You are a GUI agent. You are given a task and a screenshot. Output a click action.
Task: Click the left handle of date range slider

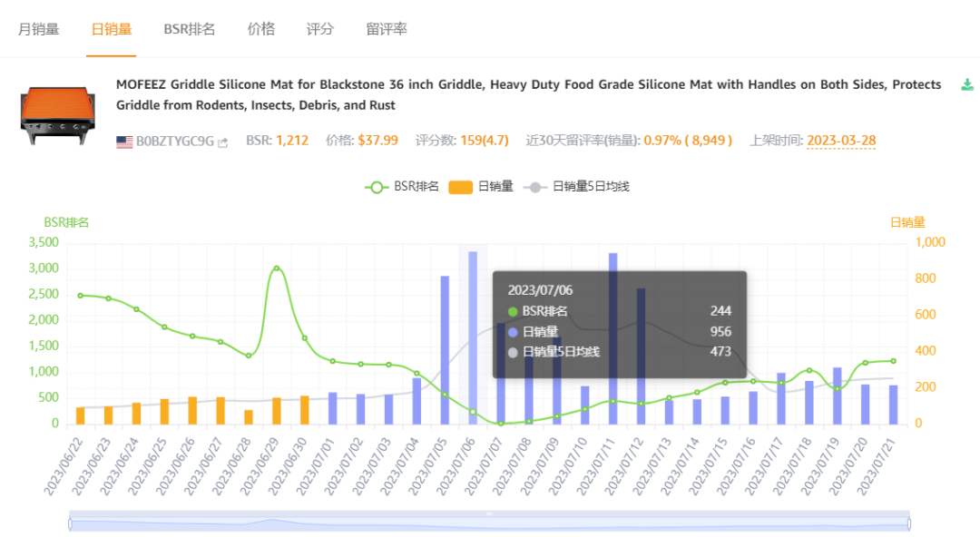pos(70,523)
